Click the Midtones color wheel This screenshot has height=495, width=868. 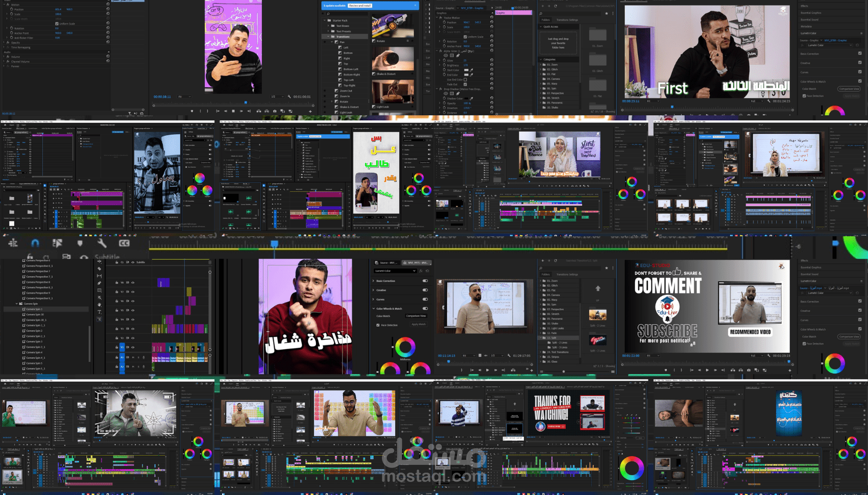[405, 347]
